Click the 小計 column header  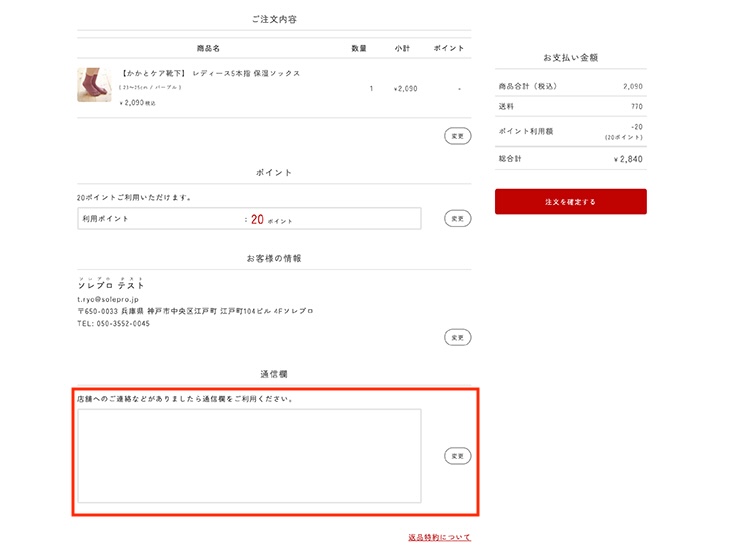pyautogui.click(x=402, y=48)
